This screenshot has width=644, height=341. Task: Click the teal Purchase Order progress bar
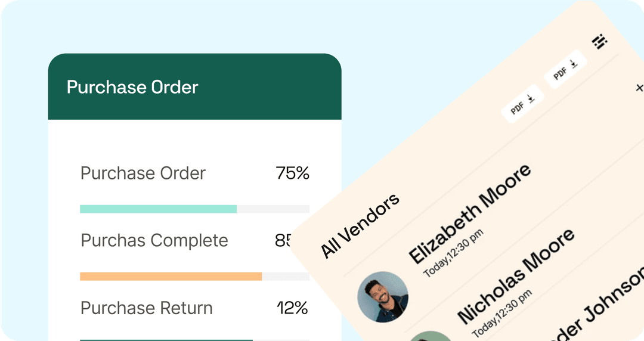pos(158,209)
